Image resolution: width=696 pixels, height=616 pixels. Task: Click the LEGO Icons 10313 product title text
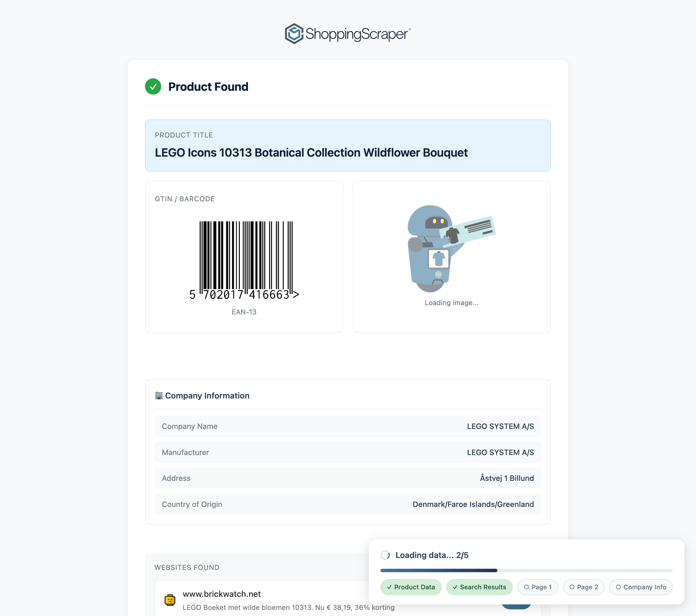311,153
